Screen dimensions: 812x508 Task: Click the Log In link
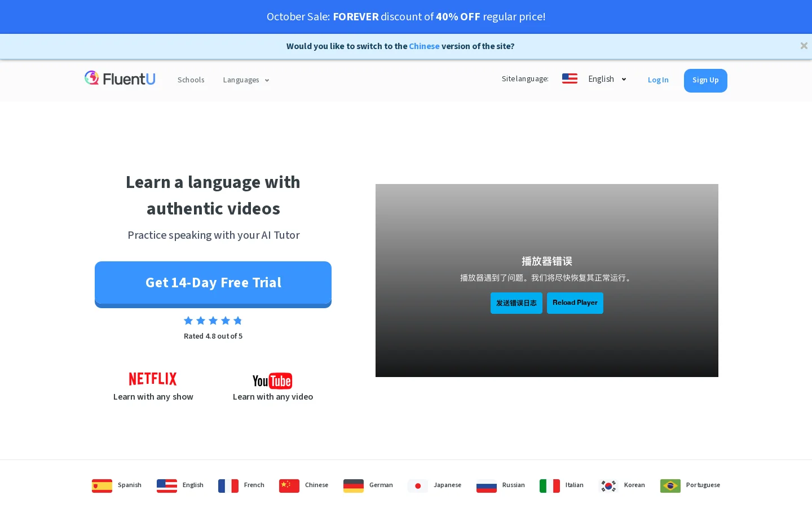658,80
